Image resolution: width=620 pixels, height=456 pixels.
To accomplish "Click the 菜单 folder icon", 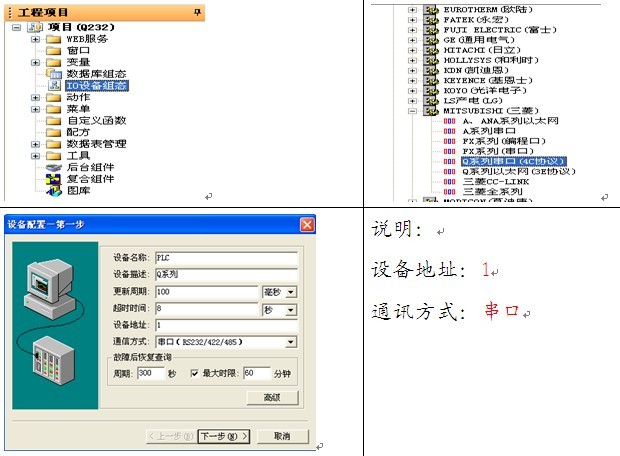I will pos(53,109).
